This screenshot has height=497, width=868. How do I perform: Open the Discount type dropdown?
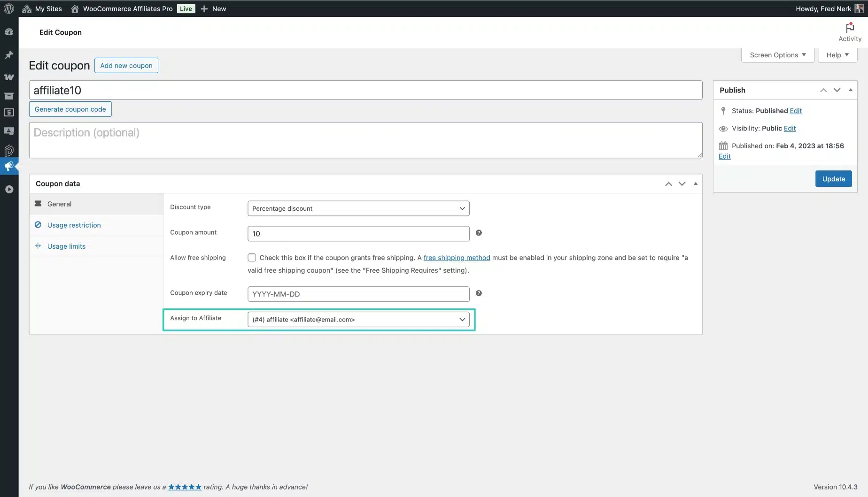358,208
